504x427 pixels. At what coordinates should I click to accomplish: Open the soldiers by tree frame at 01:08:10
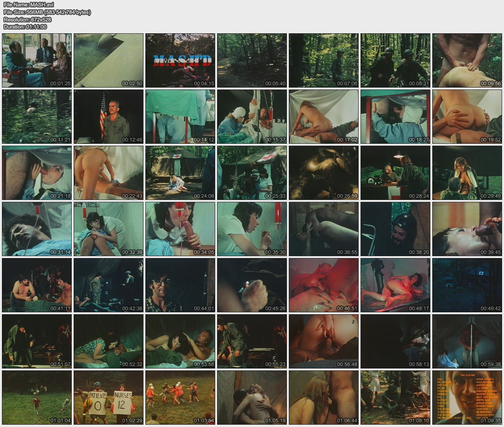pyautogui.click(x=395, y=398)
